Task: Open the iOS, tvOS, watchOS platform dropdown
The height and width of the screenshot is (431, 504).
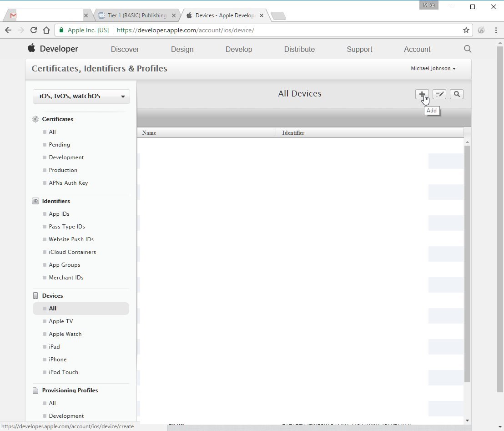Action: [81, 96]
